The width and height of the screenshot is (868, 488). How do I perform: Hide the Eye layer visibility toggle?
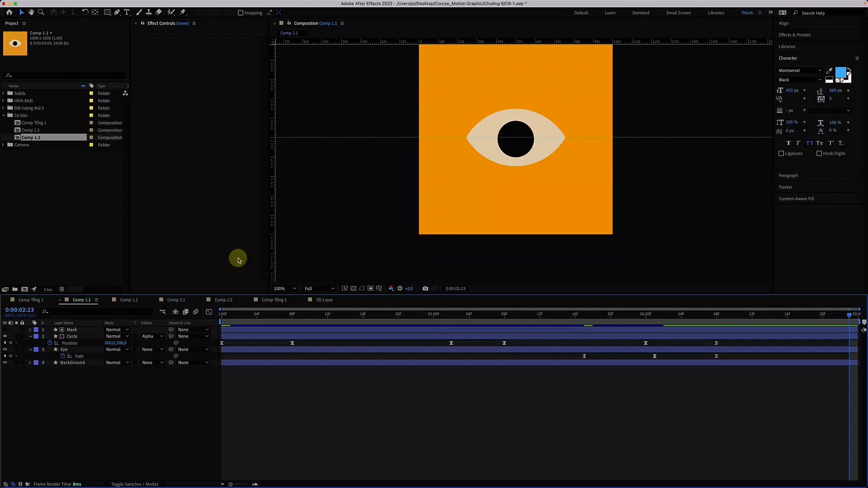5,349
